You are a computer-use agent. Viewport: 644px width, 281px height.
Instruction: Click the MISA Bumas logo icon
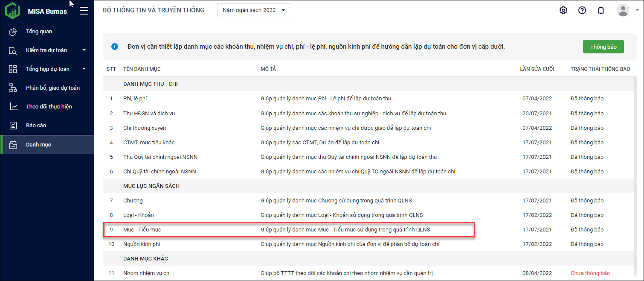(x=12, y=11)
